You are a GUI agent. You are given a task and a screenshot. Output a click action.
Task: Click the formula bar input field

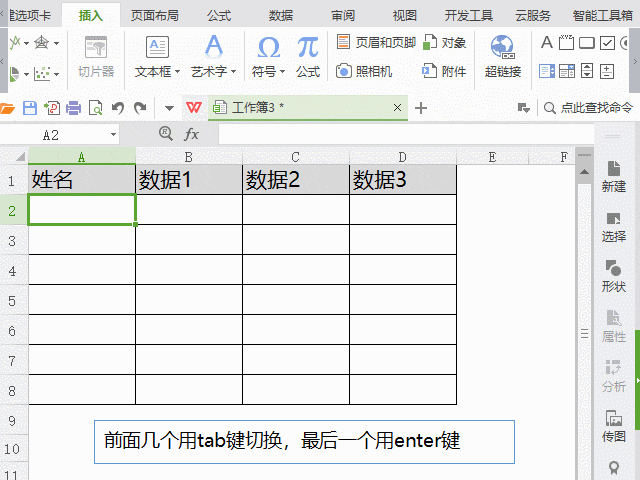(x=406, y=134)
